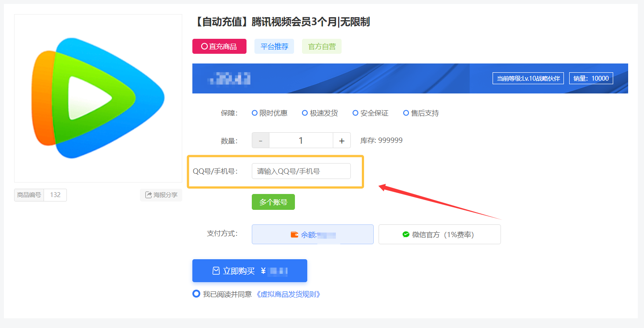This screenshot has height=328, width=644.
Task: Click the product number 132
Action: tap(55, 195)
